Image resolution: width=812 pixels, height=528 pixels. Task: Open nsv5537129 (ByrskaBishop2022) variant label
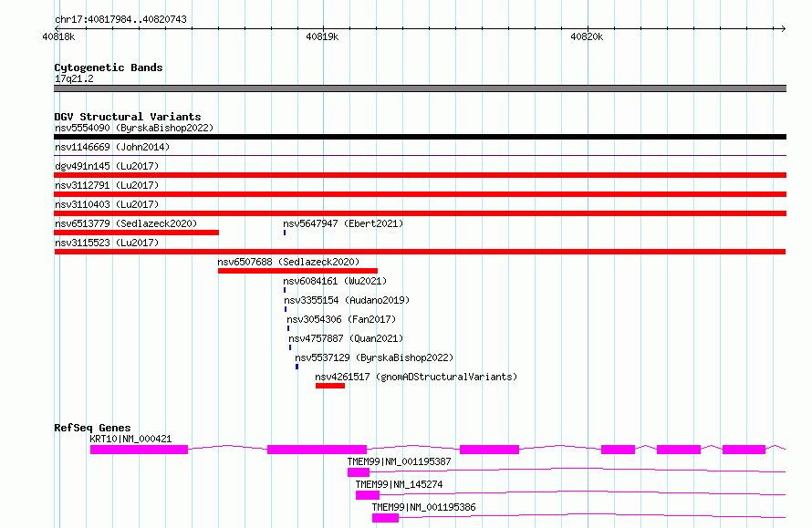point(374,357)
